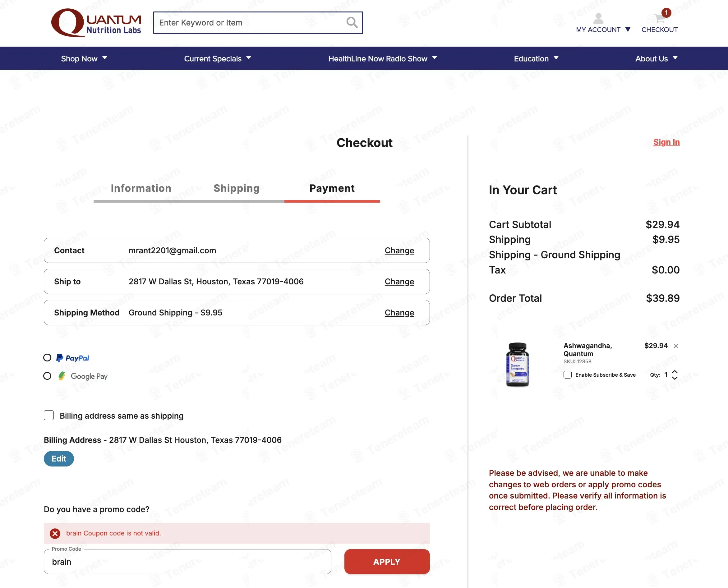The height and width of the screenshot is (588, 728).
Task: Select the Google Pay radio button
Action: pyautogui.click(x=48, y=376)
